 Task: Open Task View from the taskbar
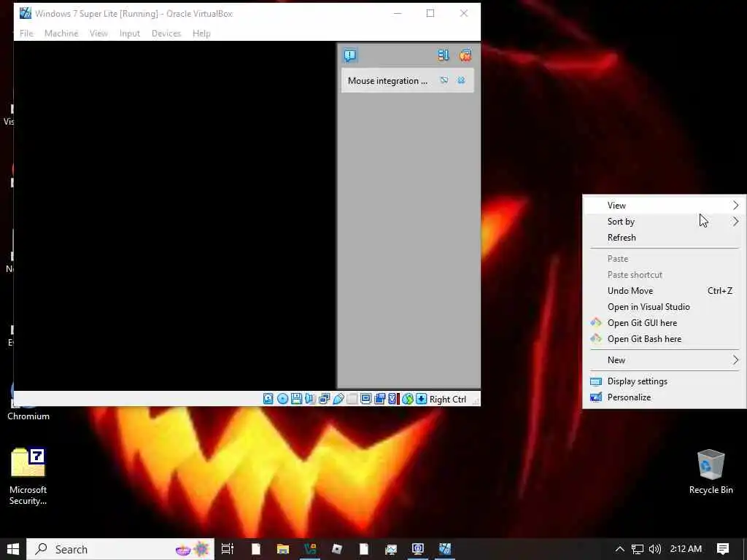(x=228, y=549)
